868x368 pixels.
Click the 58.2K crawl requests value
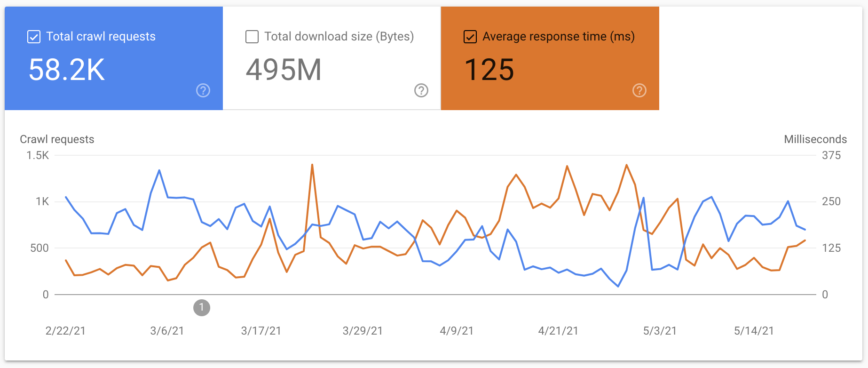[67, 70]
